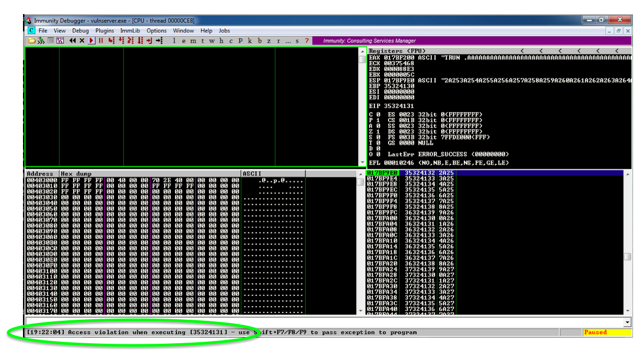
Task: Open the Window menu
Action: 183,31
